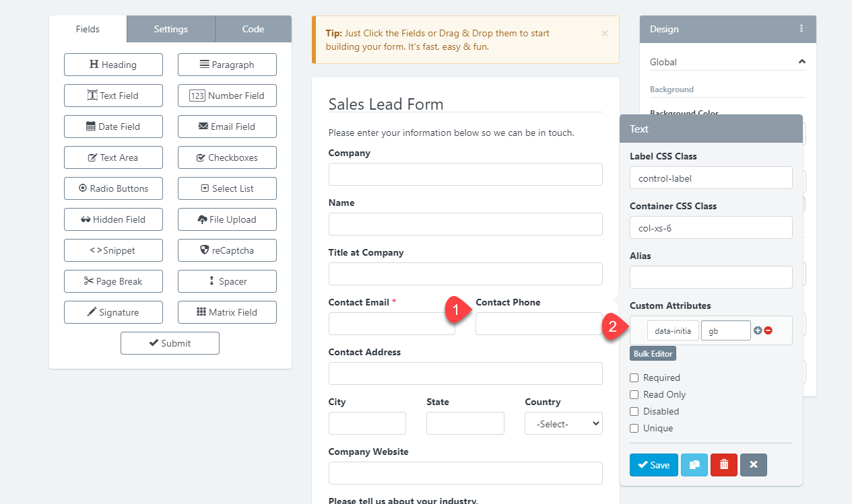Viewport: 852px width, 504px height.
Task: Open the Bulk Editor
Action: (653, 353)
